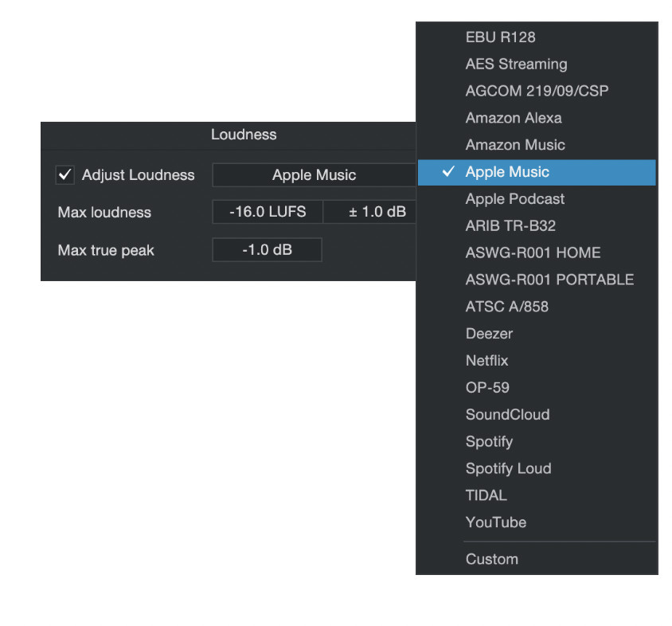Select ATSC A/858 preset
The image size is (672, 626).
537,307
